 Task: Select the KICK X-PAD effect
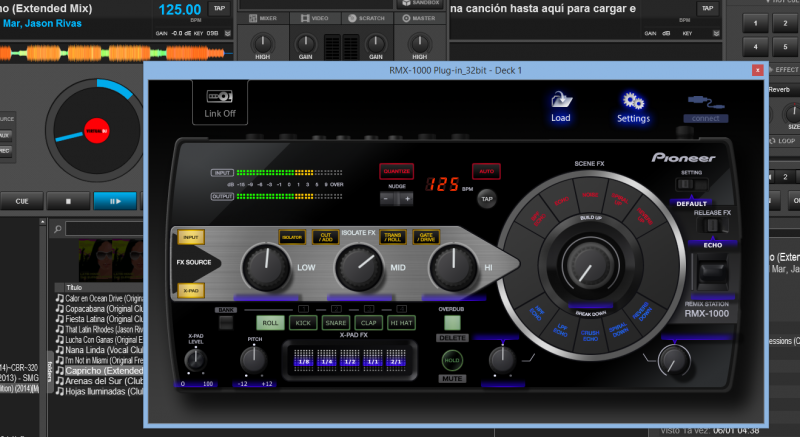pos(303,323)
